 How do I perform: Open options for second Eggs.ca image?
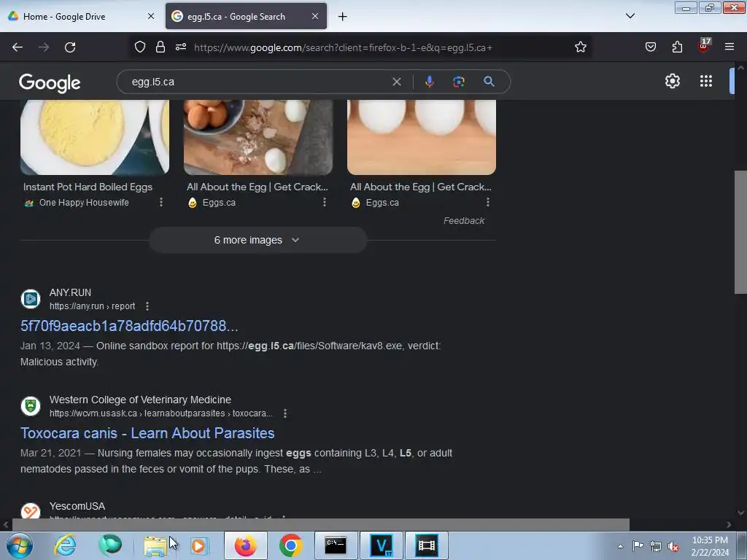click(488, 203)
